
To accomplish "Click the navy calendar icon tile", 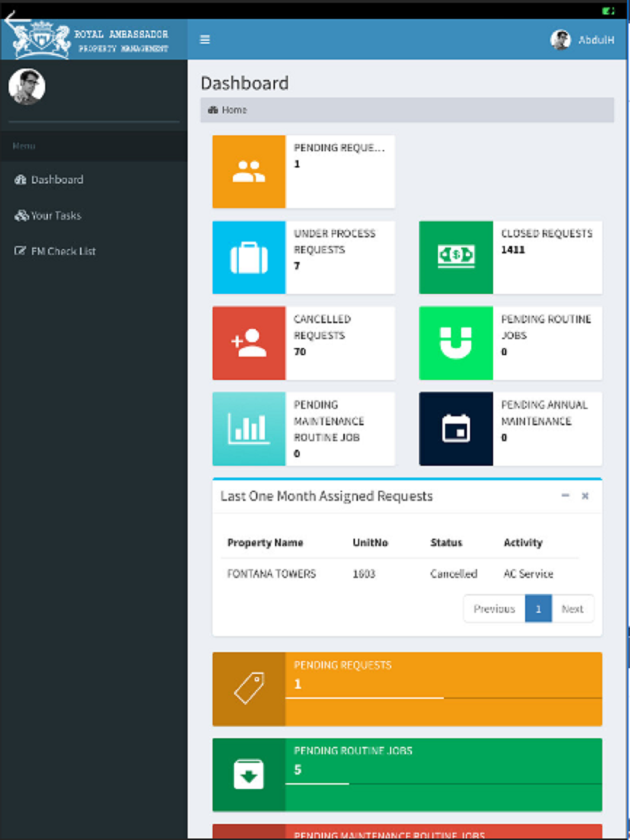I will tap(456, 429).
